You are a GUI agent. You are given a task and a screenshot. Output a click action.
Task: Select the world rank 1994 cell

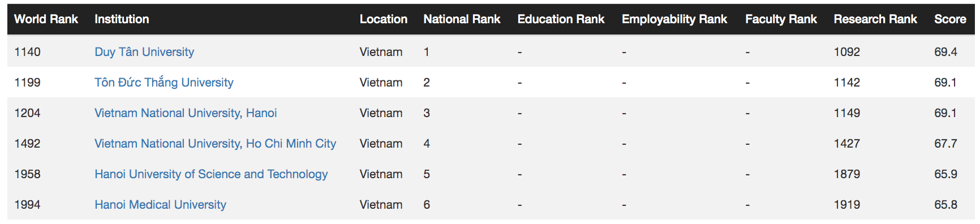(x=27, y=205)
